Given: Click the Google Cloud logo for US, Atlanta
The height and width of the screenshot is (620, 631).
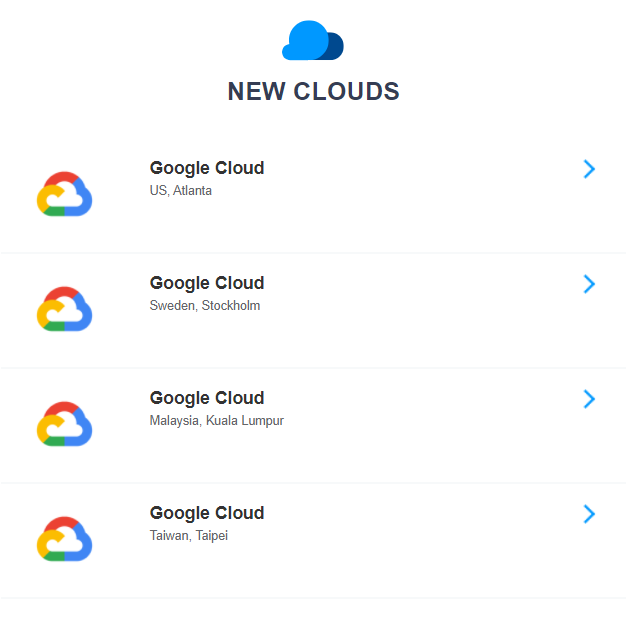Looking at the screenshot, I should 64,194.
